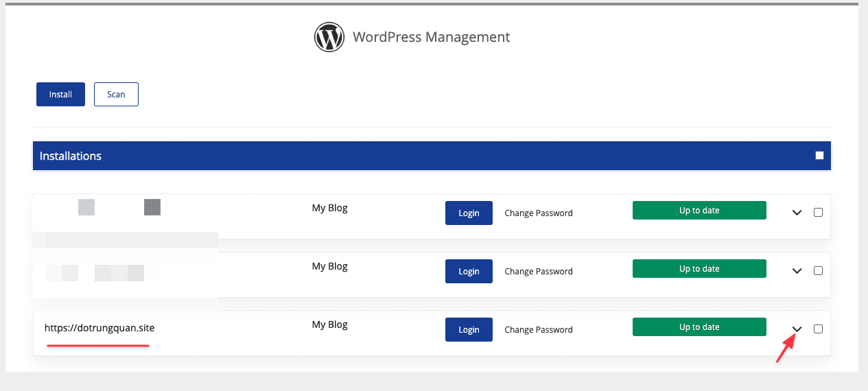This screenshot has width=868, height=391.
Task: Click the WordPress logo icon
Action: coord(329,37)
